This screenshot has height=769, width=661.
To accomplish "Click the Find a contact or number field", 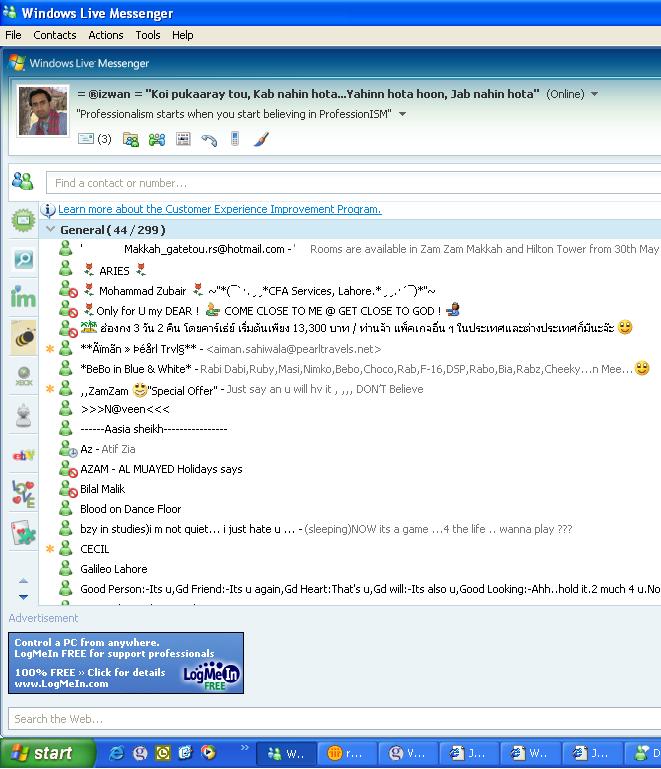I will (x=353, y=183).
